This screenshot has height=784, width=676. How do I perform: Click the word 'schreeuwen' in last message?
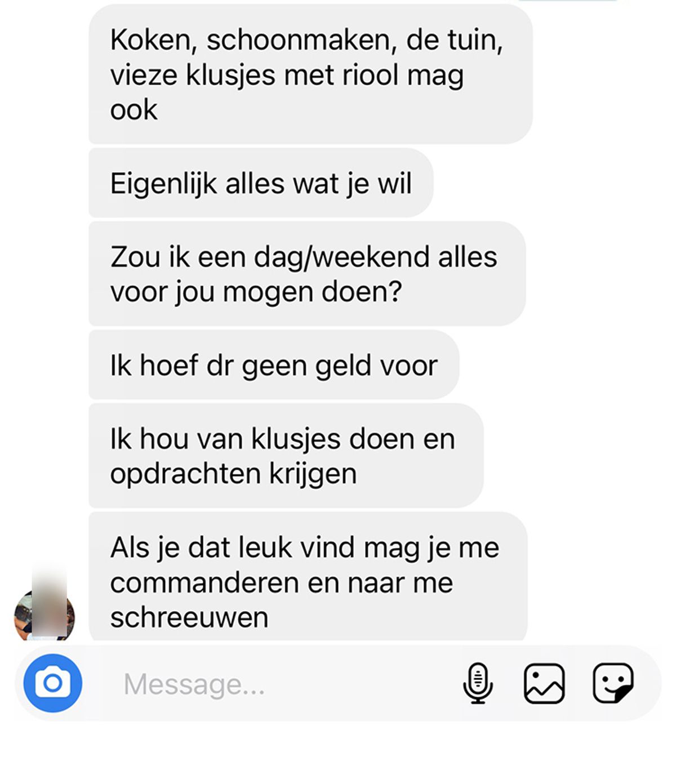click(x=189, y=617)
